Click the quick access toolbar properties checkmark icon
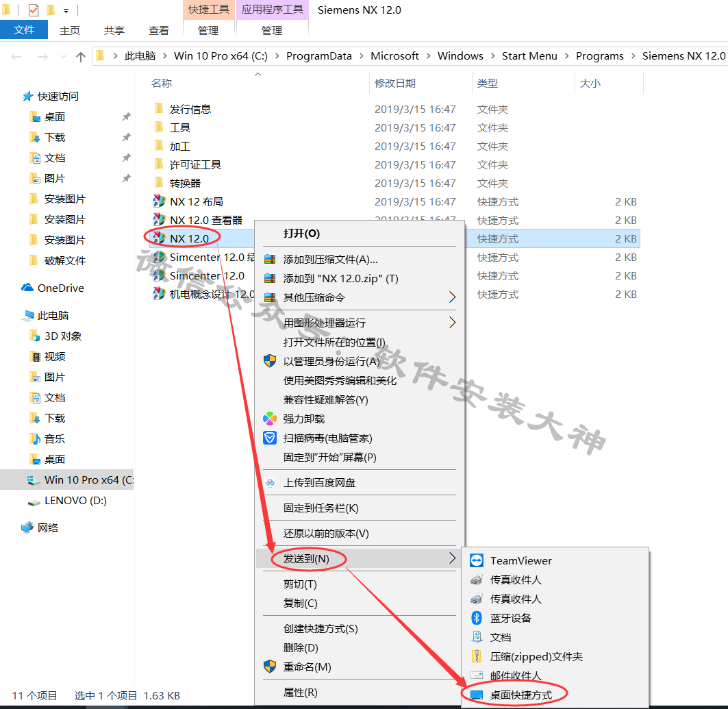728x709 pixels. 34,10
